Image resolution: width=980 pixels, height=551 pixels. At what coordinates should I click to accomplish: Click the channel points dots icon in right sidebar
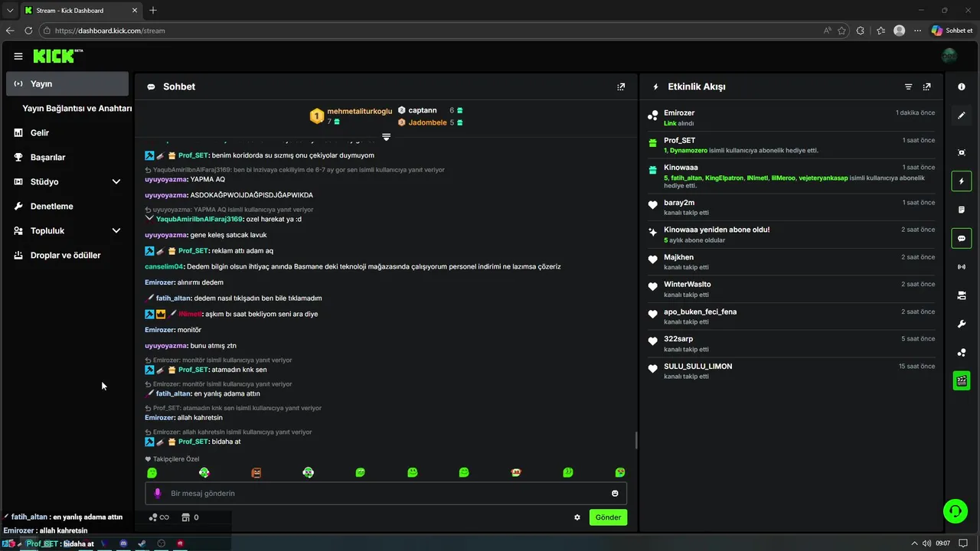click(962, 352)
